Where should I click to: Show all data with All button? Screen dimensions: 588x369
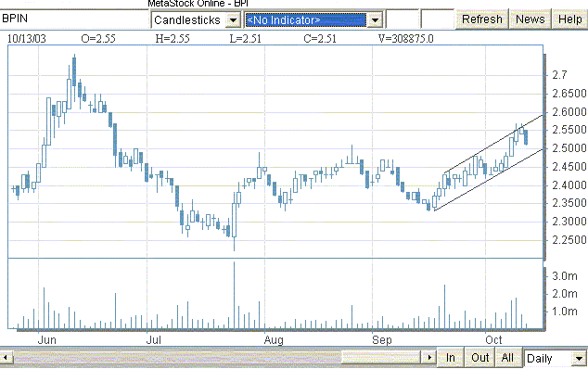pos(507,357)
